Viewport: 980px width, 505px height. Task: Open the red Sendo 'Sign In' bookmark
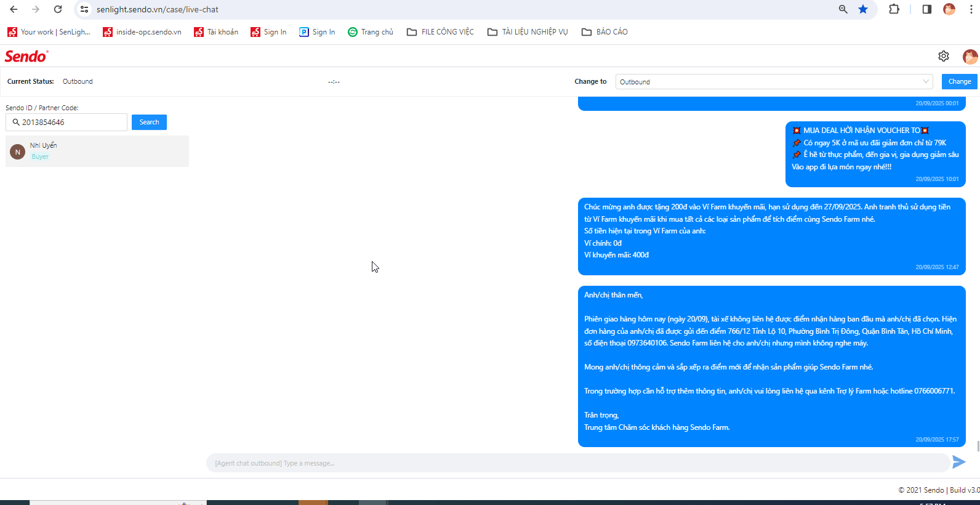[268, 32]
